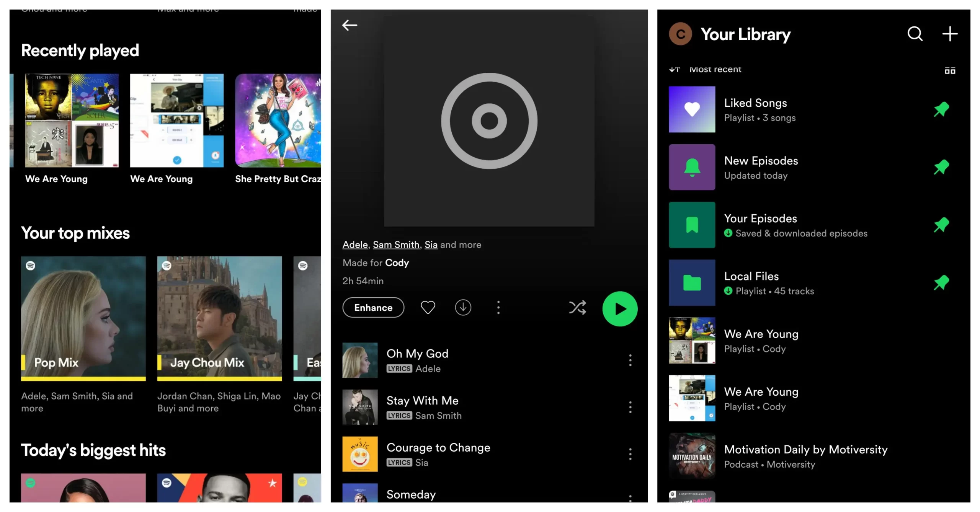
Task: Open Your Episodes bookmark cover icon
Action: [x=692, y=225]
